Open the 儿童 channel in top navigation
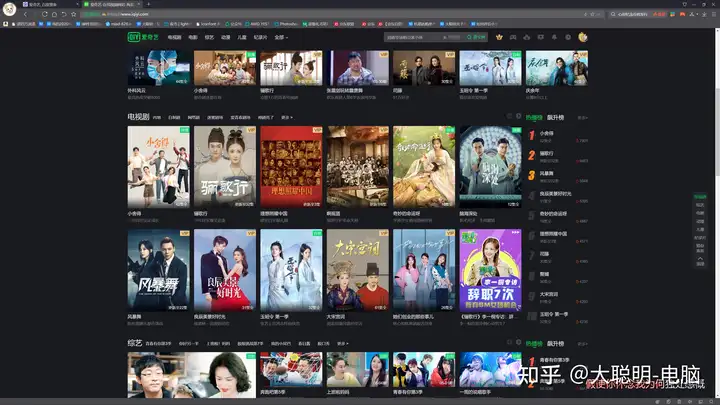 242,37
